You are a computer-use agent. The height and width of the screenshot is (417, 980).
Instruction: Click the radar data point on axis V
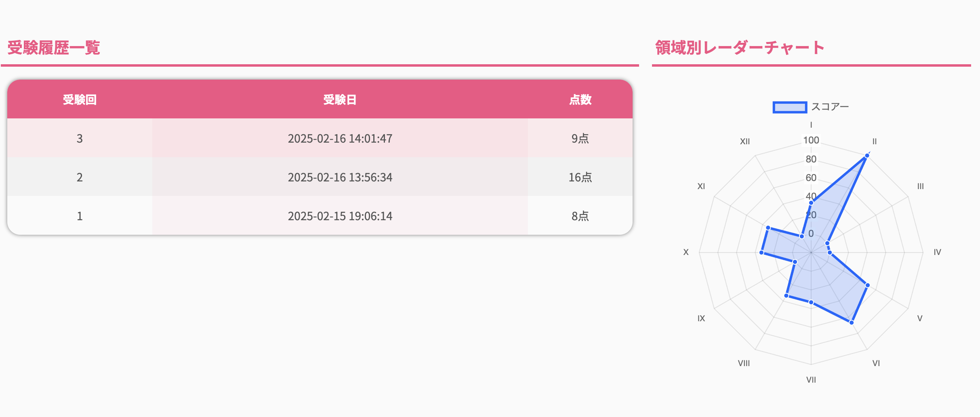click(867, 285)
